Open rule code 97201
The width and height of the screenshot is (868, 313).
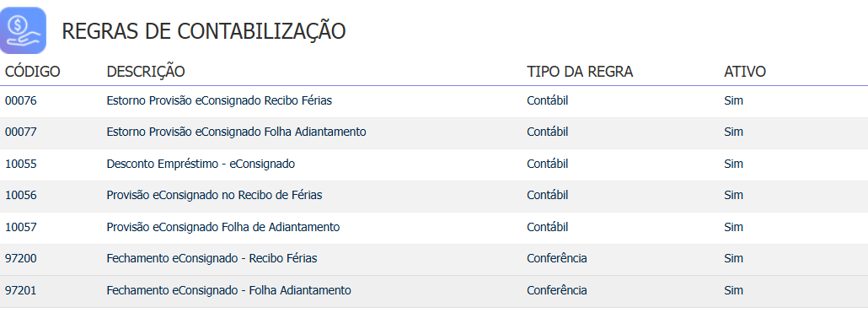[x=20, y=290]
